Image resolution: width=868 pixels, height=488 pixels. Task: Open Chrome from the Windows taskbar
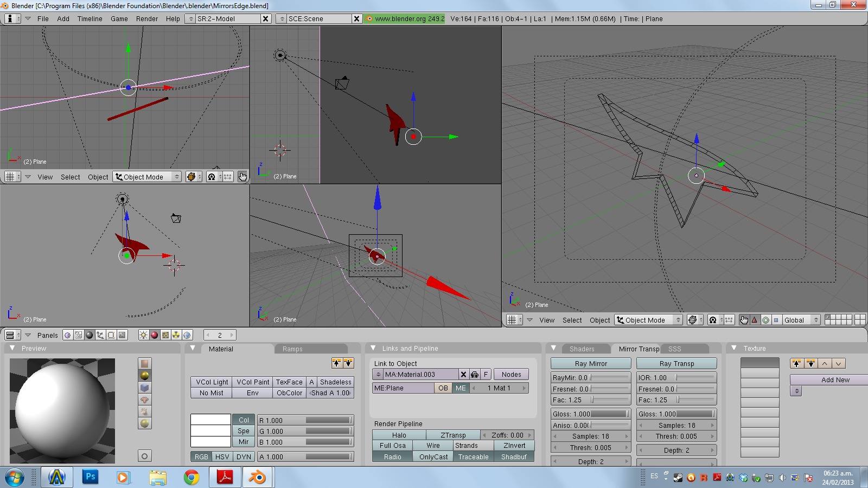191,477
